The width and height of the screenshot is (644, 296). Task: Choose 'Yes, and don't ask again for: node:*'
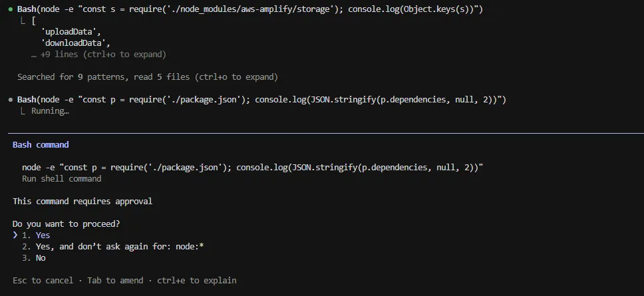point(113,246)
